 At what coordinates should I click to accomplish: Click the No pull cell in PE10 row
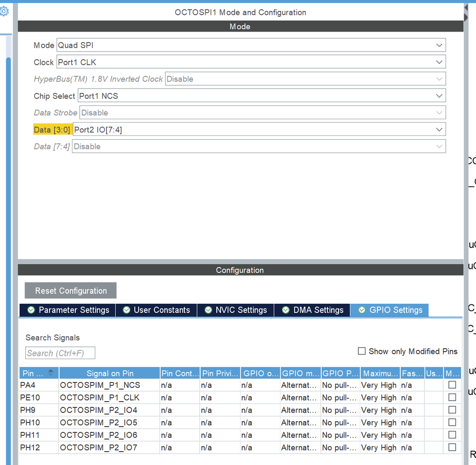coord(340,398)
